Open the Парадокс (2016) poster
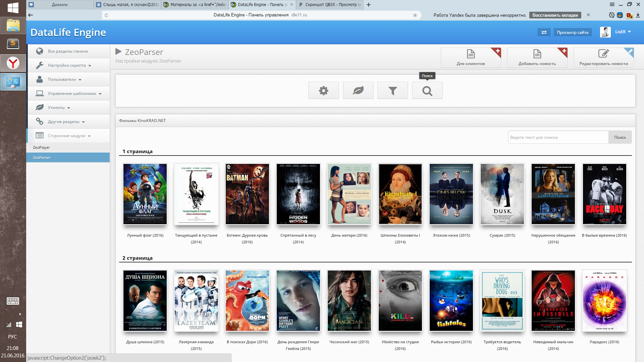Image resolution: width=644 pixels, height=362 pixels. coord(604,301)
